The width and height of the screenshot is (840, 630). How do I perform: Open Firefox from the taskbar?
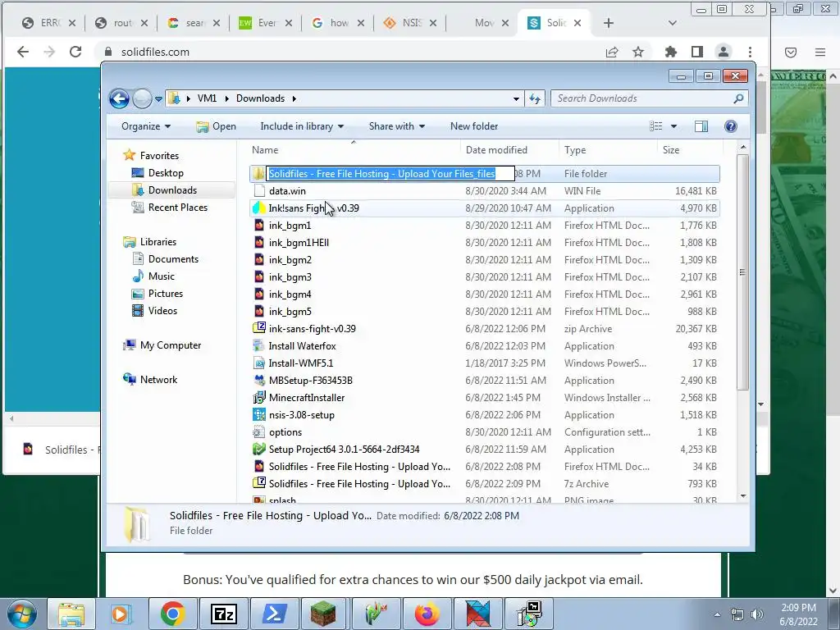(427, 614)
